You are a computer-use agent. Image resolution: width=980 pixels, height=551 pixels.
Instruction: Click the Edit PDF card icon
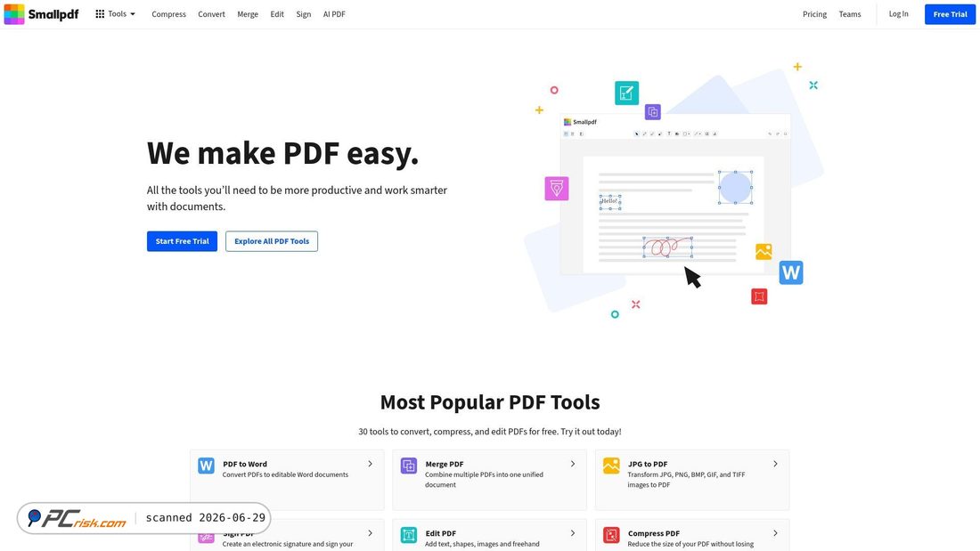pos(409,535)
